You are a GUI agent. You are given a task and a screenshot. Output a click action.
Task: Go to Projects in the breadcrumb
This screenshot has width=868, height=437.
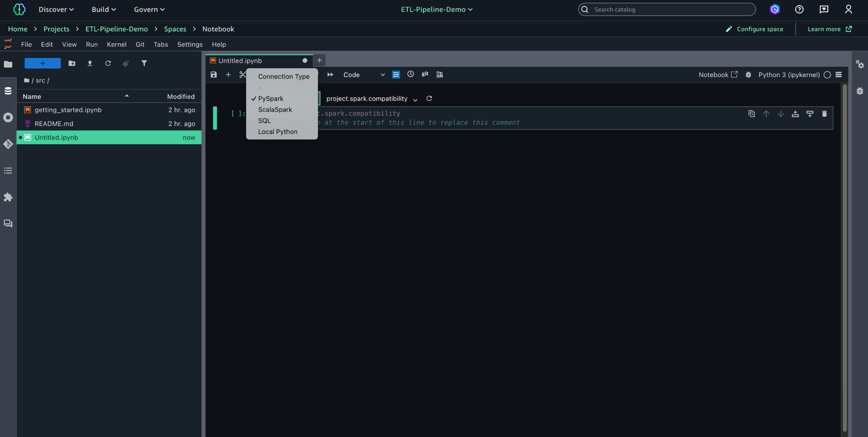(x=56, y=29)
